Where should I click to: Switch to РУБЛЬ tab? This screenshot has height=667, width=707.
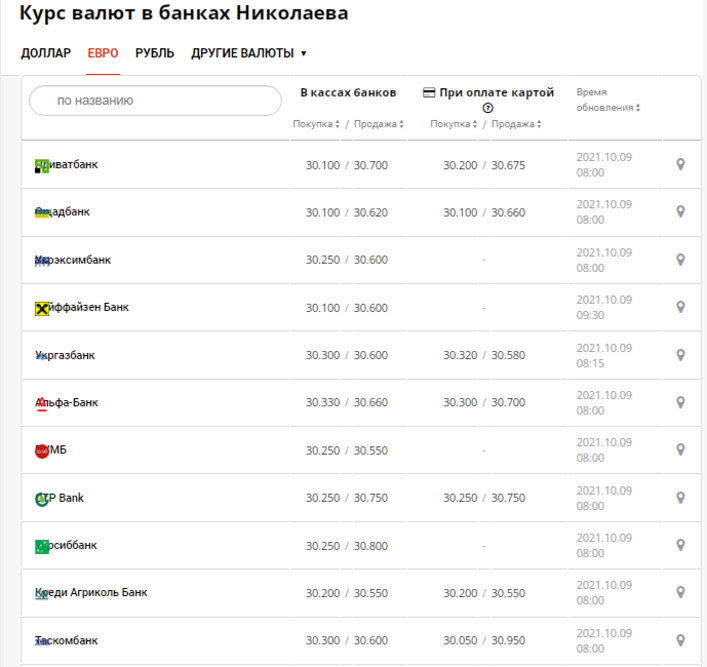coord(155,53)
